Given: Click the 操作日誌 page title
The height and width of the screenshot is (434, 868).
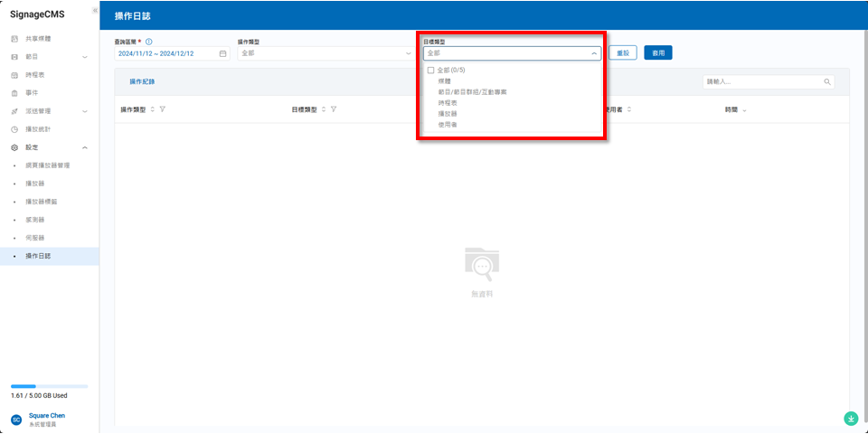Looking at the screenshot, I should pyautogui.click(x=132, y=16).
